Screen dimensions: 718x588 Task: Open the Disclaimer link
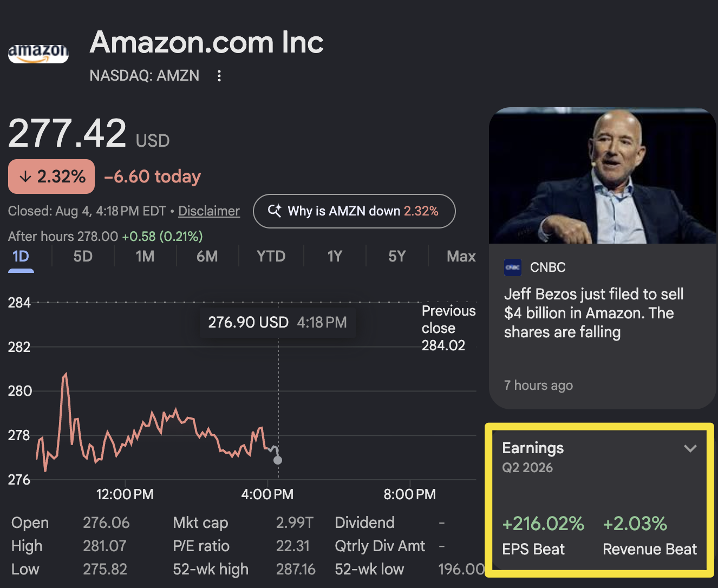209,211
